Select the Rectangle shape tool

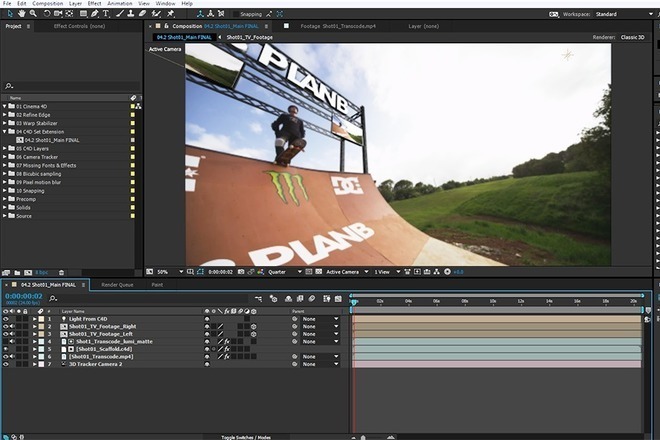pyautogui.click(x=83, y=14)
